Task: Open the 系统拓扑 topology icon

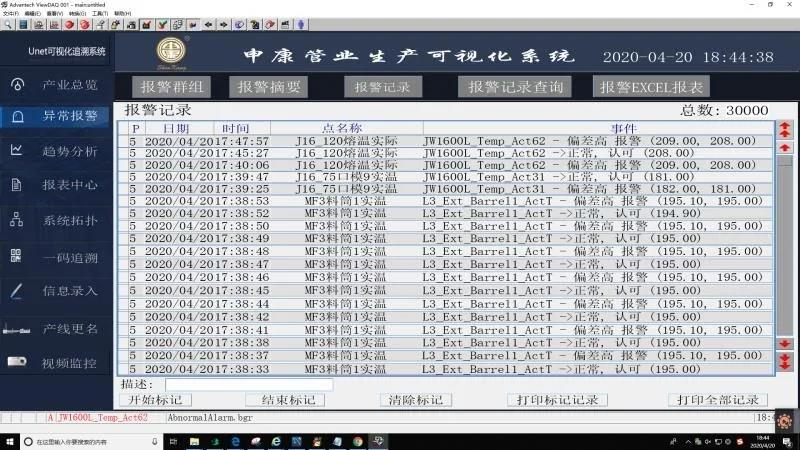Action: pyautogui.click(x=17, y=220)
